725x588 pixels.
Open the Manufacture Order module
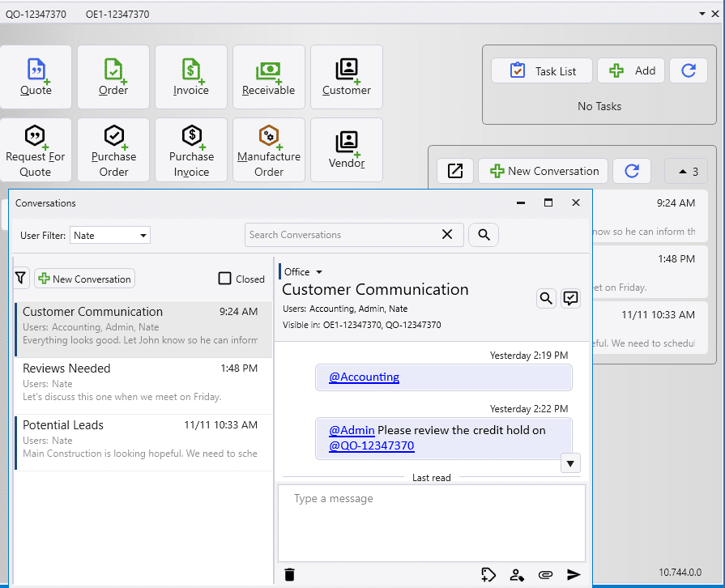(268, 150)
